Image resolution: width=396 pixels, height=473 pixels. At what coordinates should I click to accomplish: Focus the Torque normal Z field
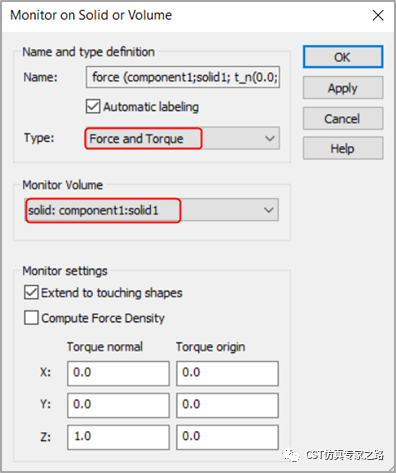tap(118, 437)
